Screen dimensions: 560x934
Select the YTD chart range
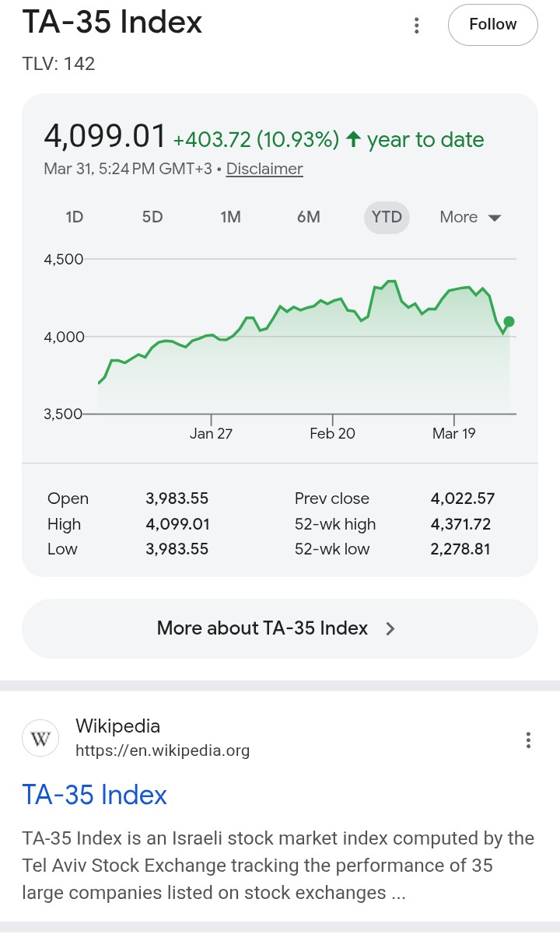(387, 217)
